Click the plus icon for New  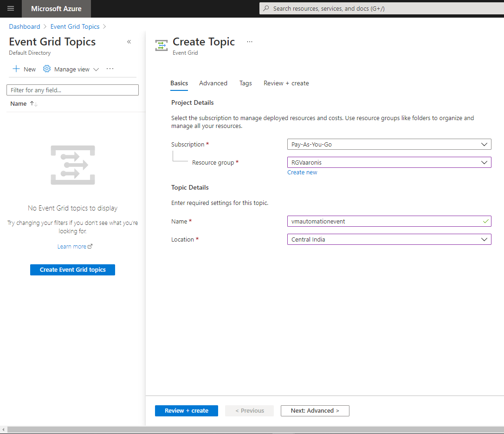(16, 69)
